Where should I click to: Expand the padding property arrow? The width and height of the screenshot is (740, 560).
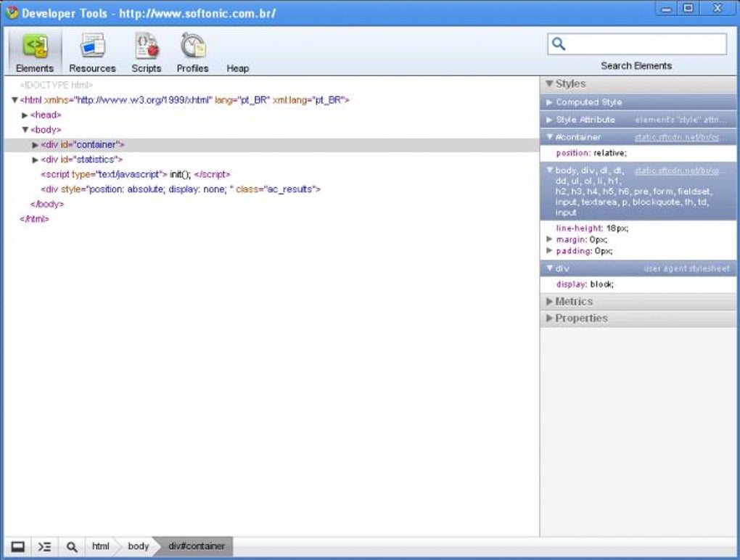click(549, 250)
